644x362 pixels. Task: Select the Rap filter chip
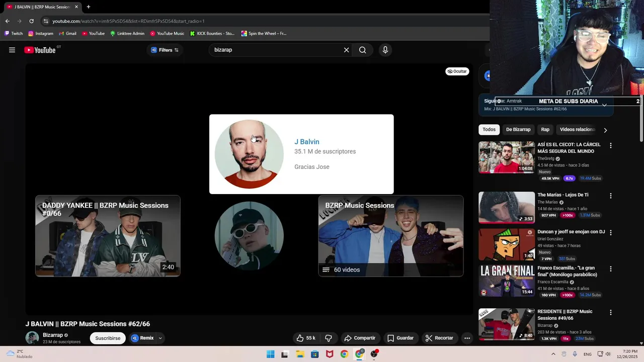[x=545, y=129]
